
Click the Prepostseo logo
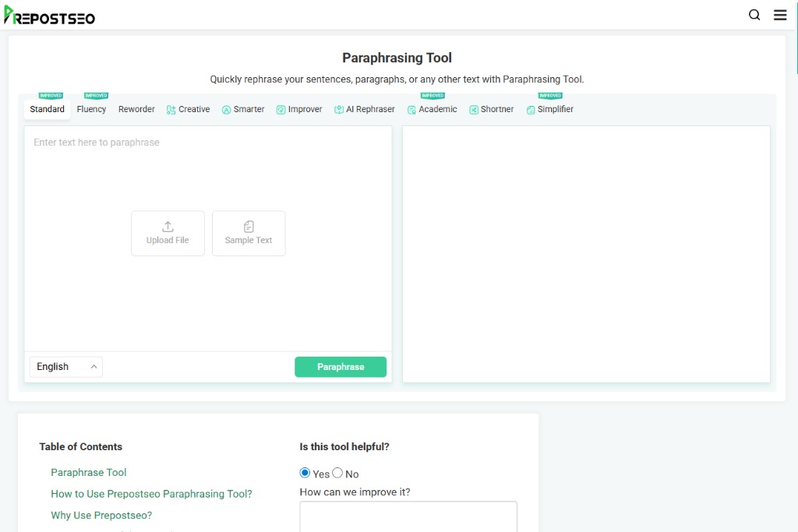click(49, 16)
